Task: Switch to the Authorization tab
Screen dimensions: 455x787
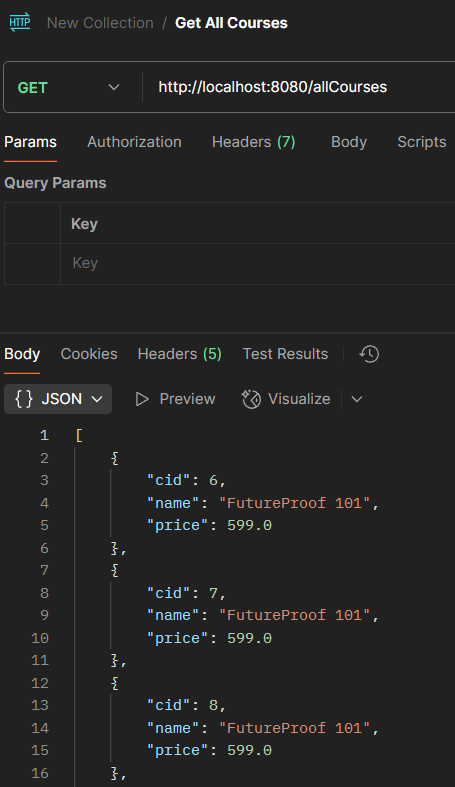Action: (134, 142)
